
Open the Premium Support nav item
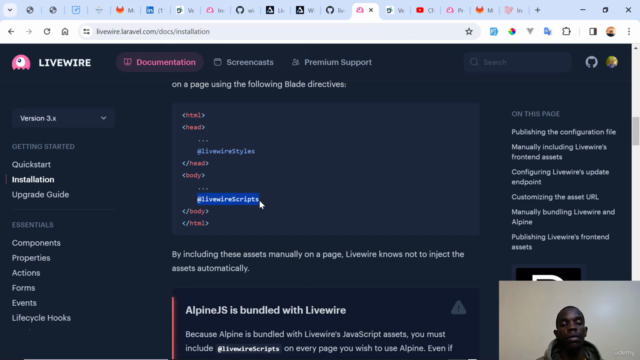tap(332, 62)
